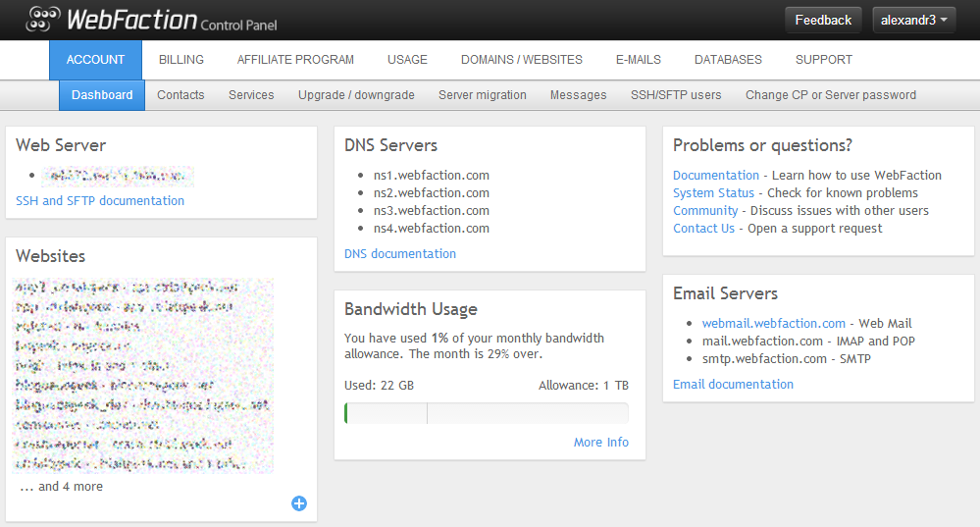Screen dimensions: 980x527
Task: Click the DNS Servers heading
Action: 390,145
